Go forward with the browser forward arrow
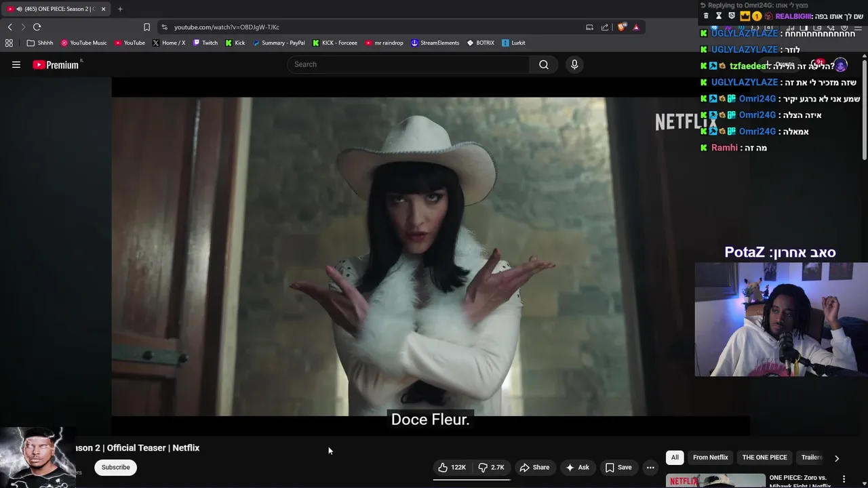Screen dimensions: 868x488 23,27
